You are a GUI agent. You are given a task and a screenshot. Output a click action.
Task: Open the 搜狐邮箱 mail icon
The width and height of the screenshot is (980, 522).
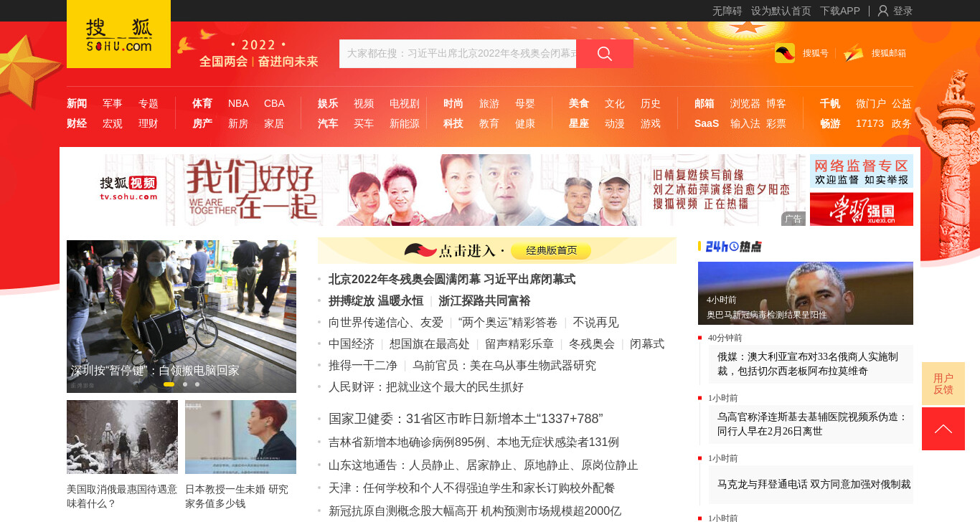point(854,53)
